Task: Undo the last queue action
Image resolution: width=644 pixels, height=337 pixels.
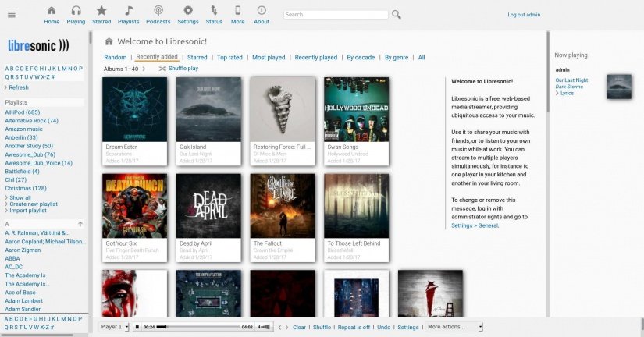Action: [383, 327]
